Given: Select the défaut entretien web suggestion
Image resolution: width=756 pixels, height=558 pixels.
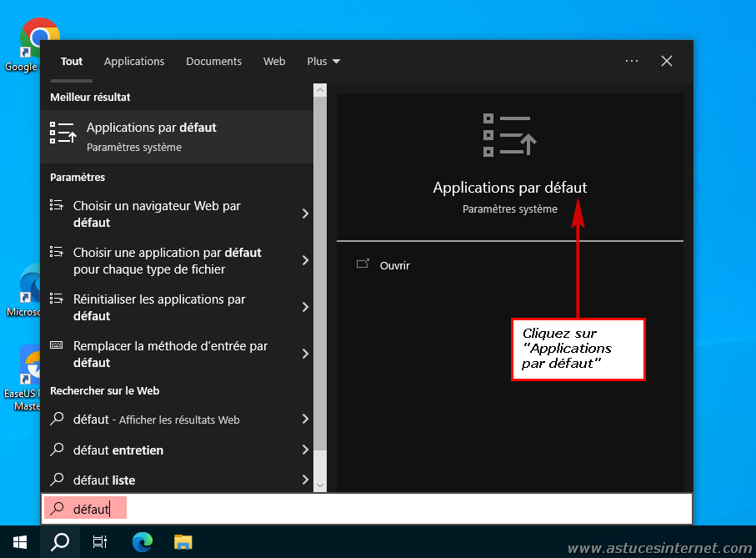Looking at the screenshot, I should point(177,450).
